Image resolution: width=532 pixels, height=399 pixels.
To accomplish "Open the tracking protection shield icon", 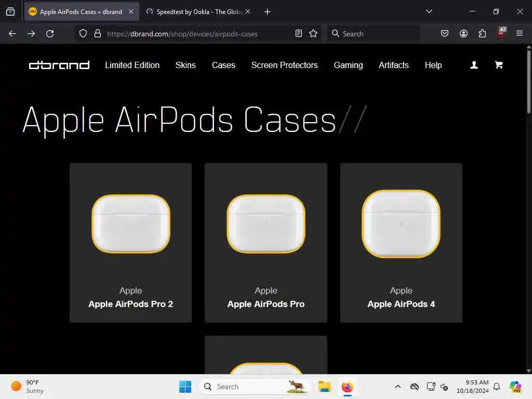I will click(83, 34).
